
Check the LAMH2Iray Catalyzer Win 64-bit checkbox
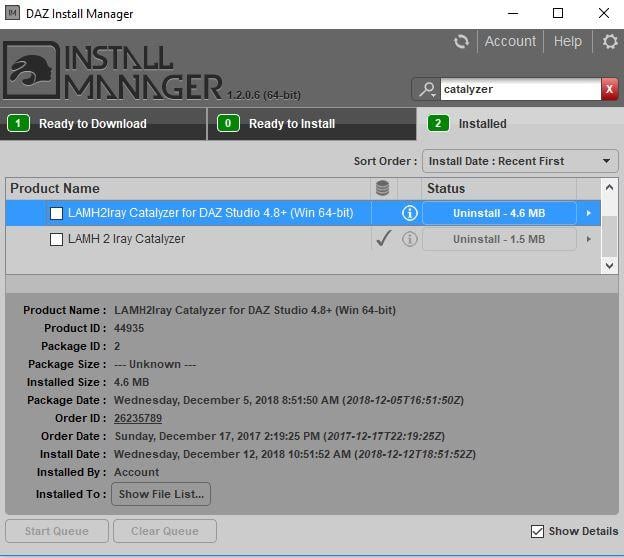click(x=57, y=213)
